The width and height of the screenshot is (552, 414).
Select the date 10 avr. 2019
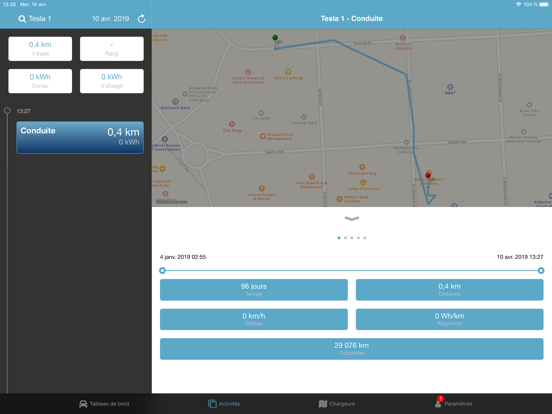coord(111,19)
